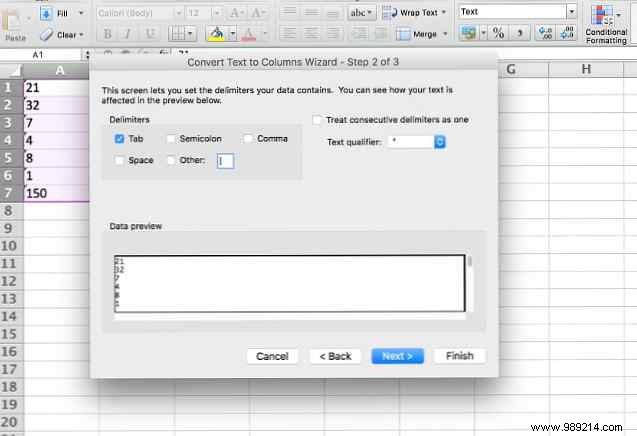Center text horizontally
The width and height of the screenshot is (637, 436).
pyautogui.click(x=311, y=34)
